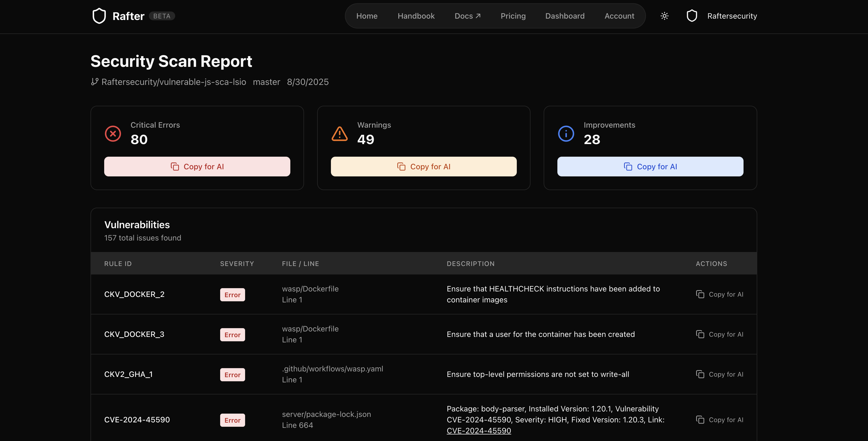Click the Severity column header
The image size is (868, 441).
pos(237,264)
